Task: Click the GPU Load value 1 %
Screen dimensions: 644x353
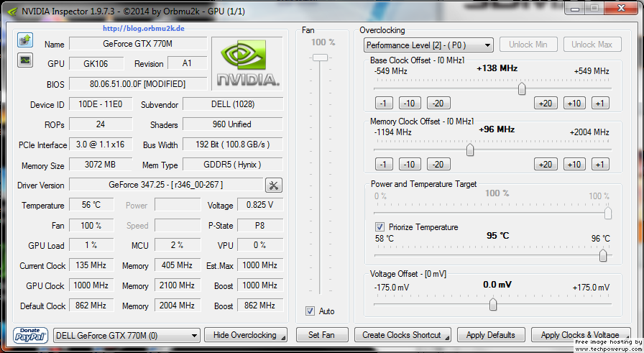Action: [91, 245]
